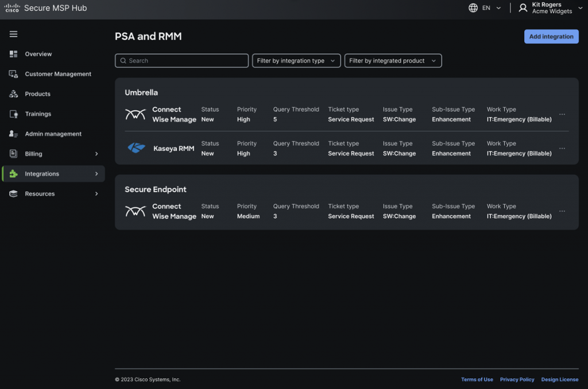Open options for Umbrella ConnectWise Manage row

(562, 114)
